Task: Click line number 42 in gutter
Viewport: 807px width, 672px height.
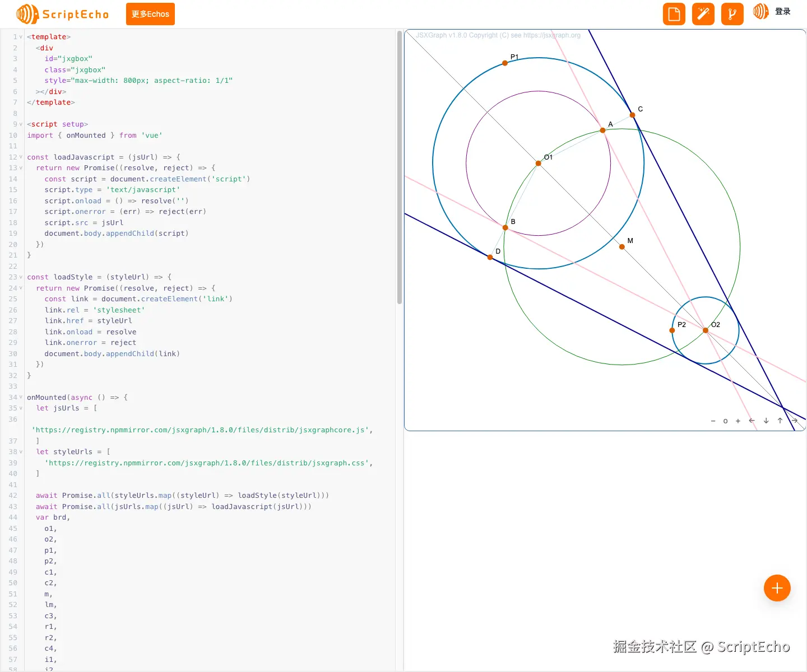Action: (x=13, y=496)
